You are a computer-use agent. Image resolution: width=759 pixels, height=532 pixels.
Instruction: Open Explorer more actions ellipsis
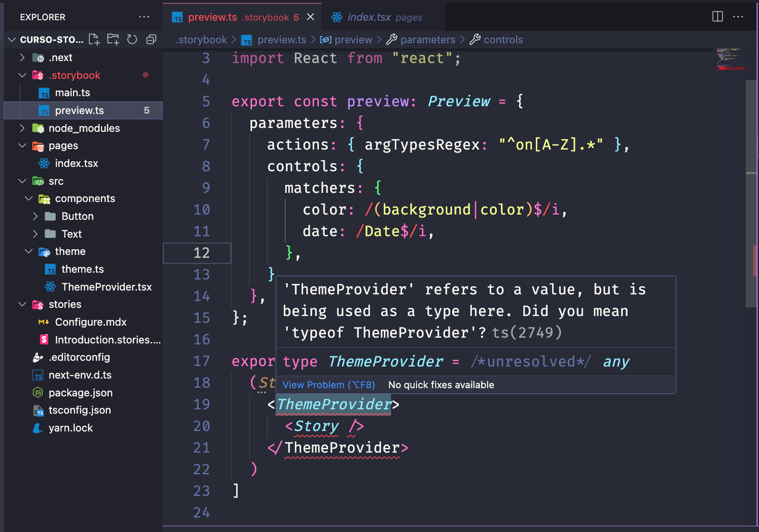click(144, 17)
